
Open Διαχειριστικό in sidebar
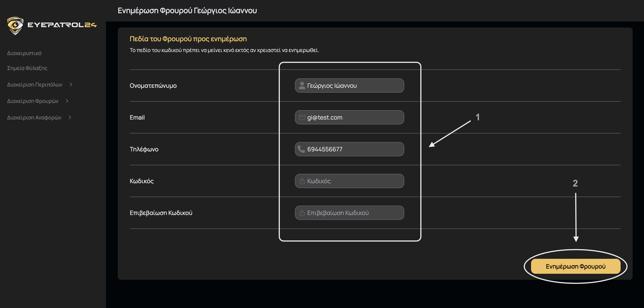tap(24, 53)
